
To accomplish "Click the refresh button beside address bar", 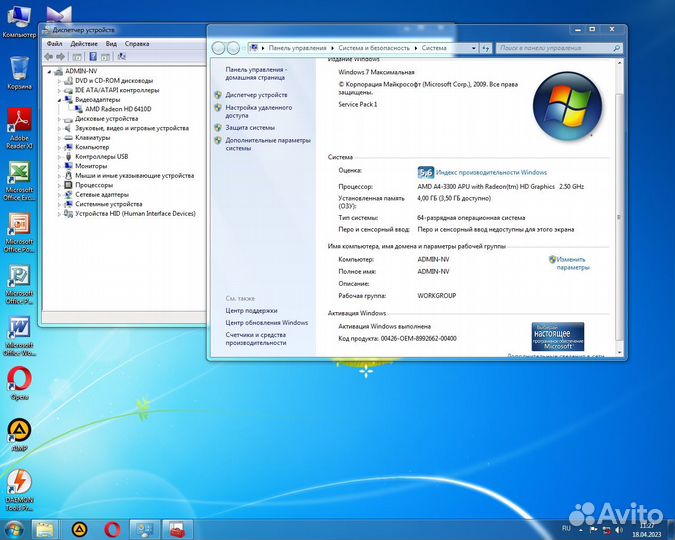I will [486, 48].
